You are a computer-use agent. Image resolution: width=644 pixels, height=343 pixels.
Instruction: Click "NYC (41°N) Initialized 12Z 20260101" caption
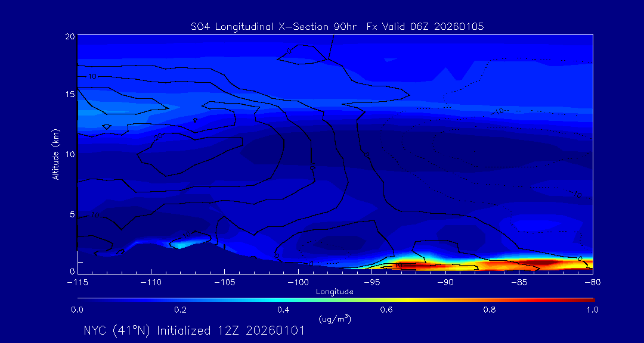(194, 330)
